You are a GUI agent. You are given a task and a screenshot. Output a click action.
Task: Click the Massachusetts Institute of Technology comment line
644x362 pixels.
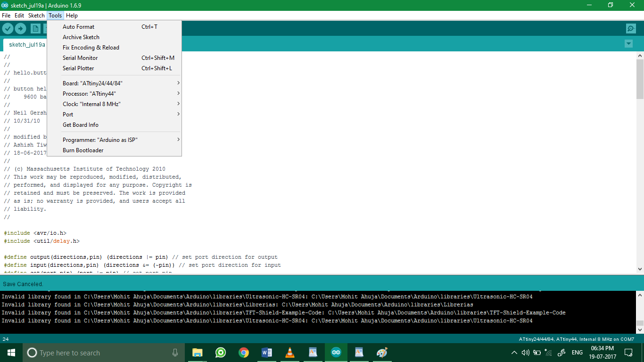pyautogui.click(x=85, y=169)
